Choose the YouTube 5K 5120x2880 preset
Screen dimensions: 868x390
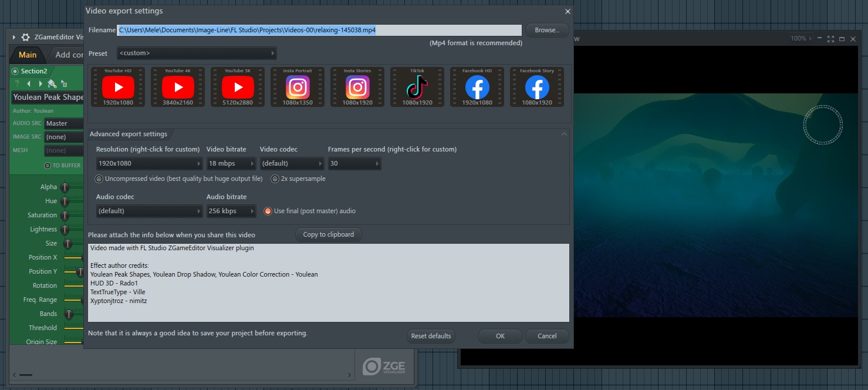pos(238,87)
